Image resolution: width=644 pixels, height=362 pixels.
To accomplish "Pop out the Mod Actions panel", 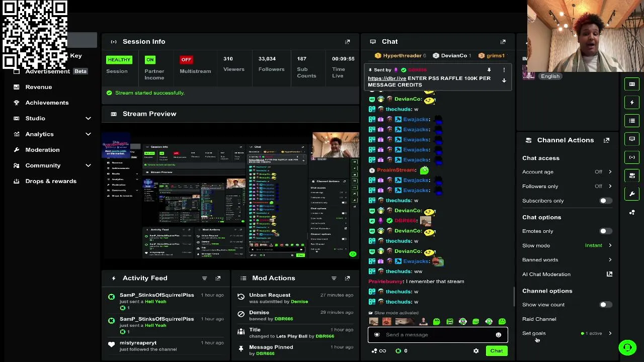I will tap(347, 278).
